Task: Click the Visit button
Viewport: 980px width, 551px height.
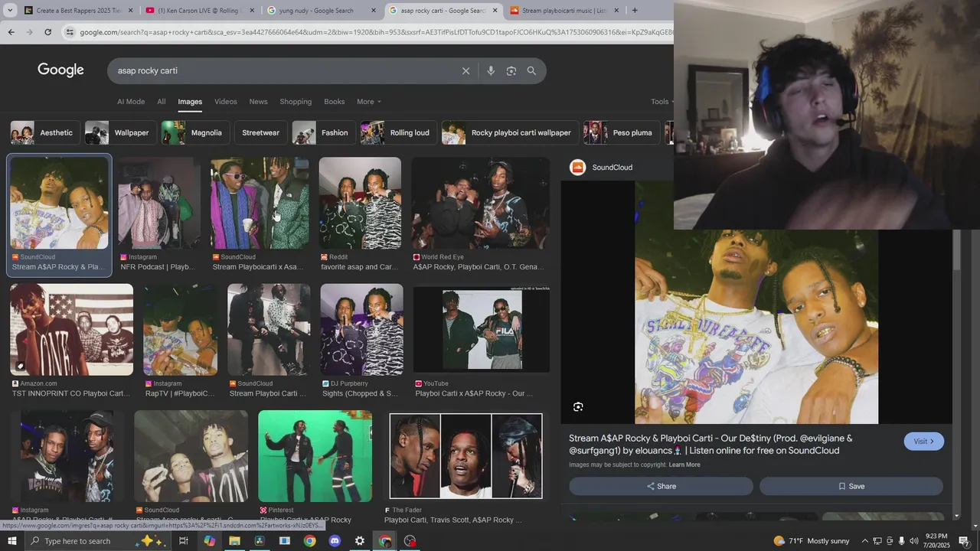Action: [924, 442]
